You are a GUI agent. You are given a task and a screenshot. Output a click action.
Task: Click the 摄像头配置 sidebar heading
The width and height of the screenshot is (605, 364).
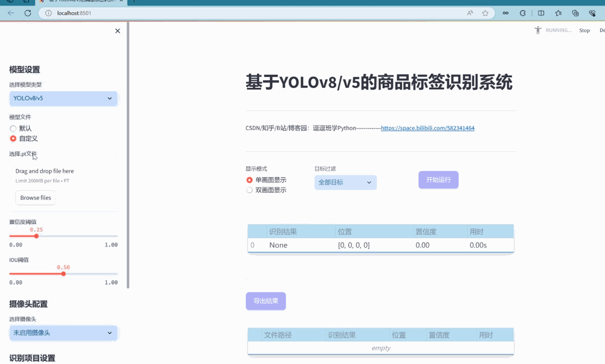pos(28,304)
